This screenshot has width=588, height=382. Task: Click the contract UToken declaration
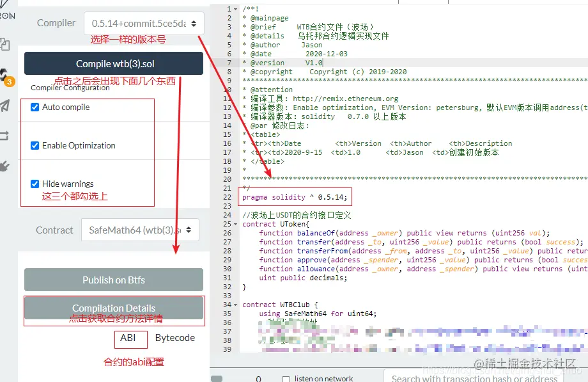point(275,224)
